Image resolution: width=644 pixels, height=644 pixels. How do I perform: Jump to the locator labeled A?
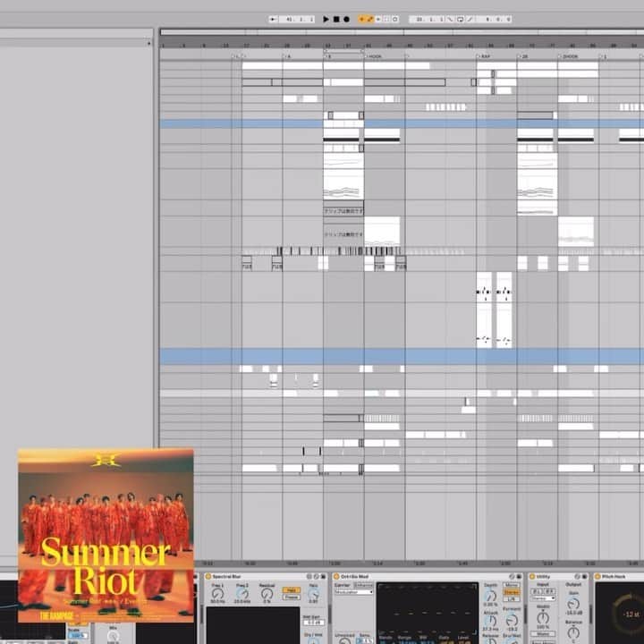pos(287,56)
